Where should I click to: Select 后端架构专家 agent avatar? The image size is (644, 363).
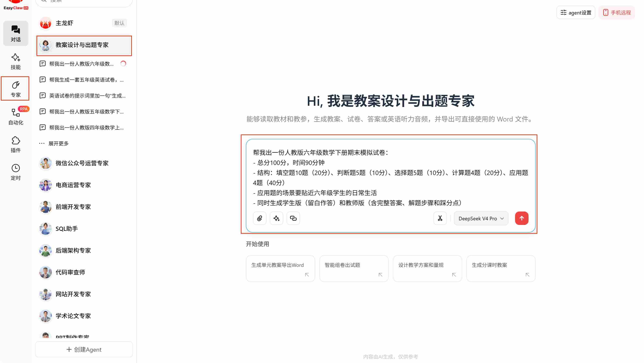46,250
